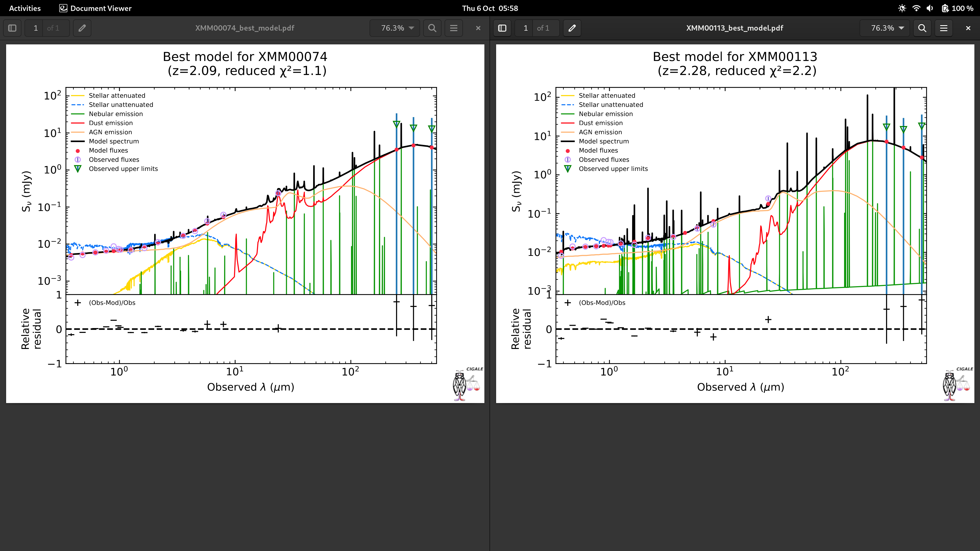Open search in XMM00113_best_model.pdf viewer
980x551 pixels.
[x=922, y=28]
